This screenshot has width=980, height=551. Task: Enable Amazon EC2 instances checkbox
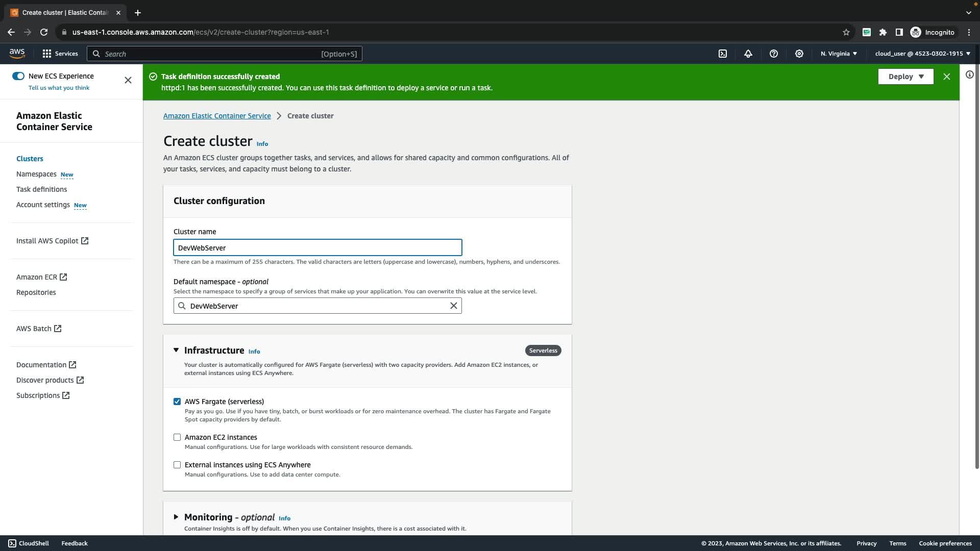[177, 437]
